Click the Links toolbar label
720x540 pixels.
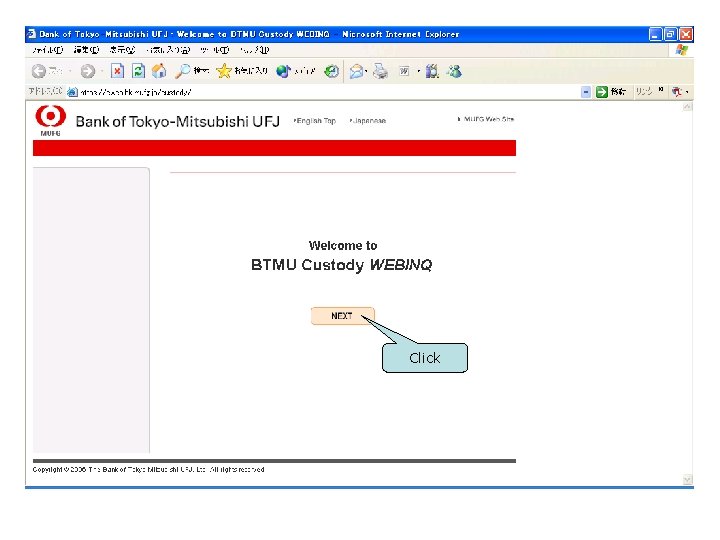coord(644,91)
